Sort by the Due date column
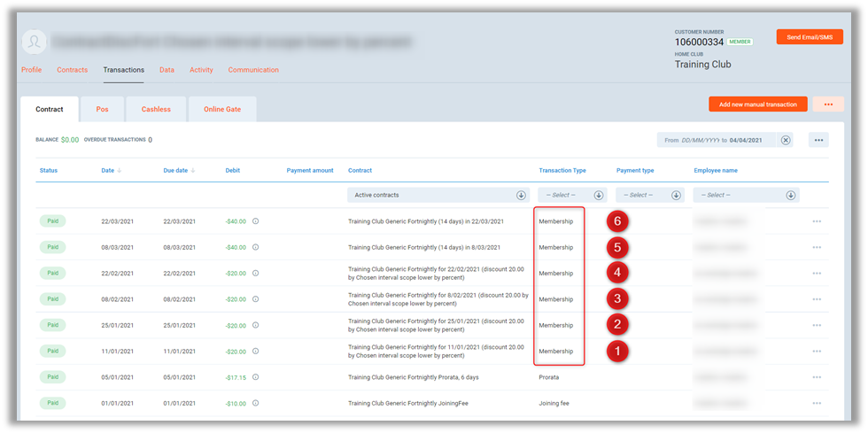 coord(179,170)
